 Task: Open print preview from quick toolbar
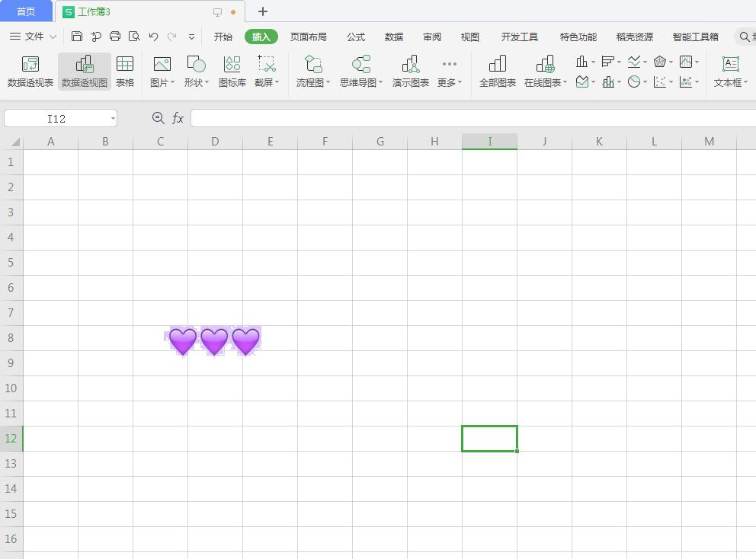(x=134, y=36)
